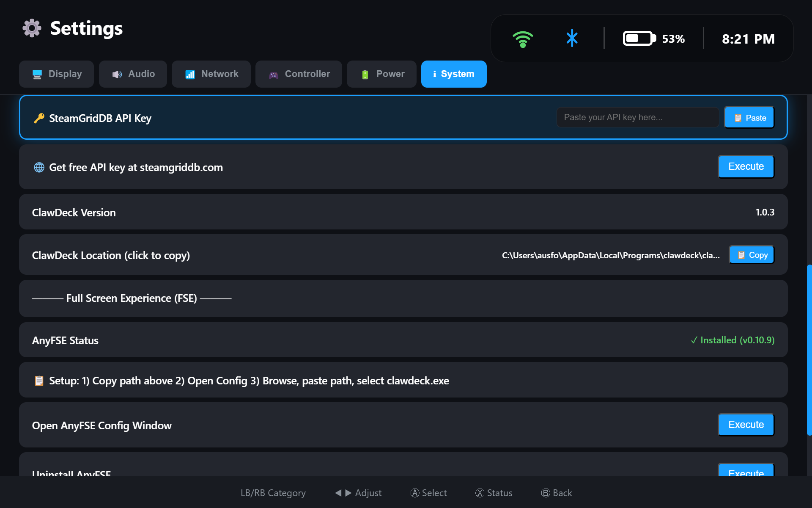Screen dimensions: 812x508
Task: Click the globe icon next to steamgriddb.com row
Action: coord(39,167)
